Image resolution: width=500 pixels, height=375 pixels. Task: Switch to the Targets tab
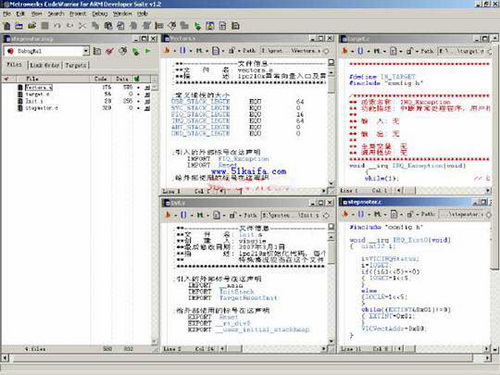click(x=75, y=65)
